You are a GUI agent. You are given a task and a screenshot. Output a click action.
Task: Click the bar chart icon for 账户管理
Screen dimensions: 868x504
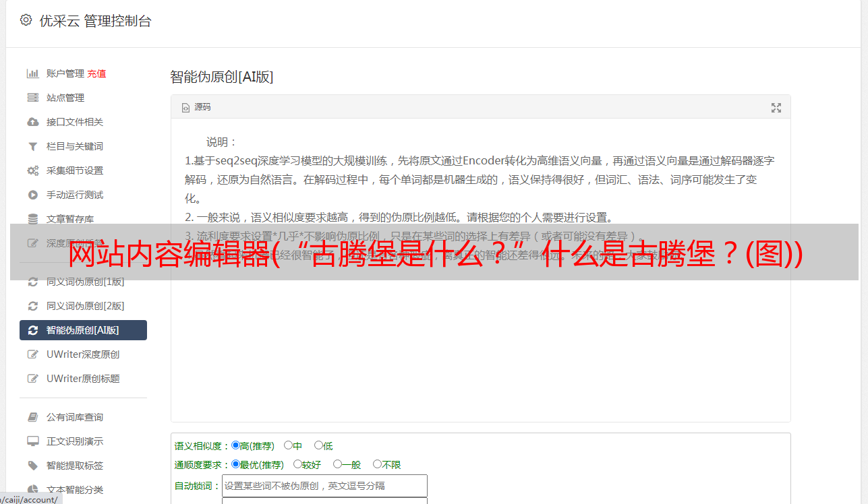[x=32, y=73]
